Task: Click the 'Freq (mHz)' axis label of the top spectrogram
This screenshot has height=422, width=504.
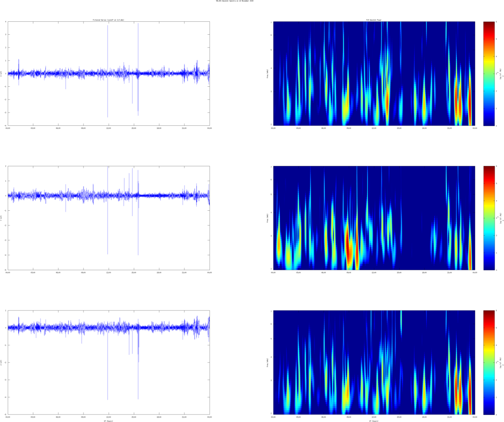Action: 267,74
